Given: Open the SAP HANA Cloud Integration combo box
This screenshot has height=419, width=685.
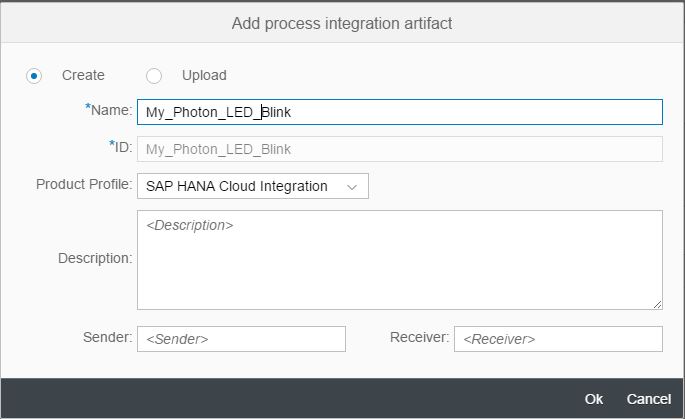Looking at the screenshot, I should [x=238, y=186].
